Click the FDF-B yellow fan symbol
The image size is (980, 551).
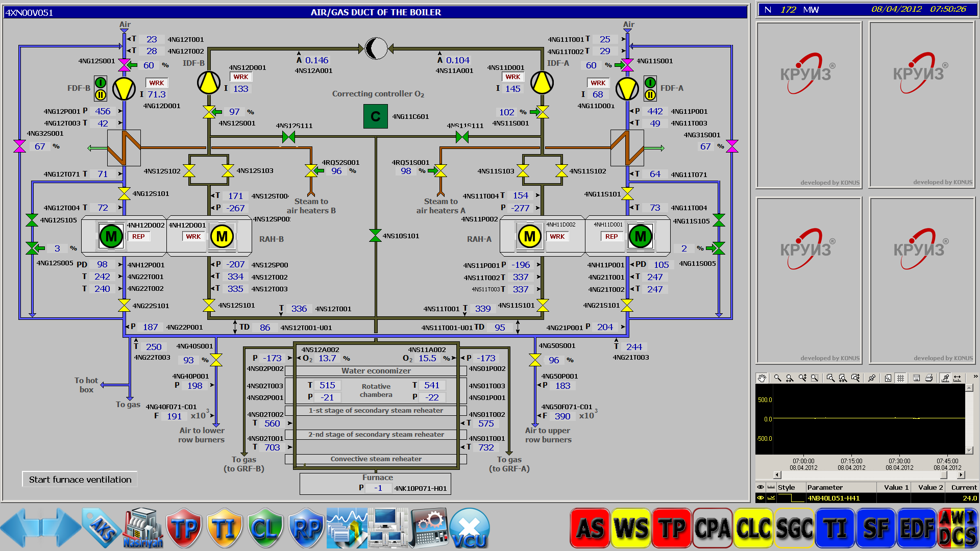(124, 89)
